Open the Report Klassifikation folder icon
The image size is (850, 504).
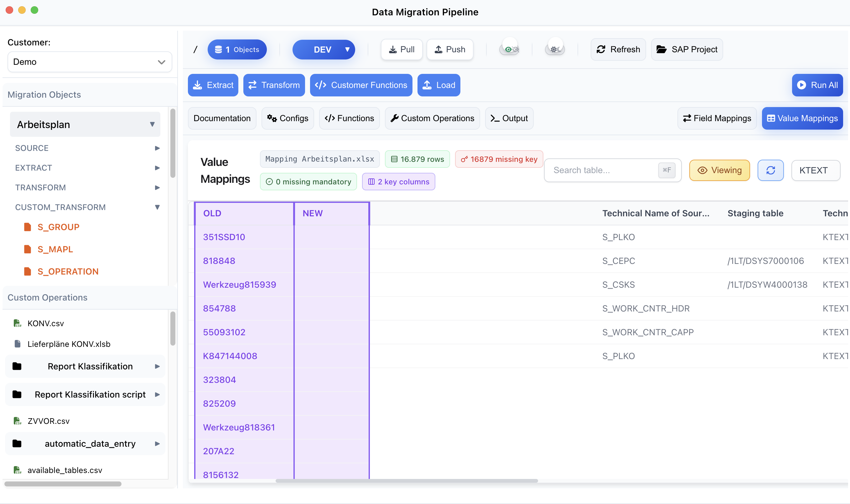[17, 366]
